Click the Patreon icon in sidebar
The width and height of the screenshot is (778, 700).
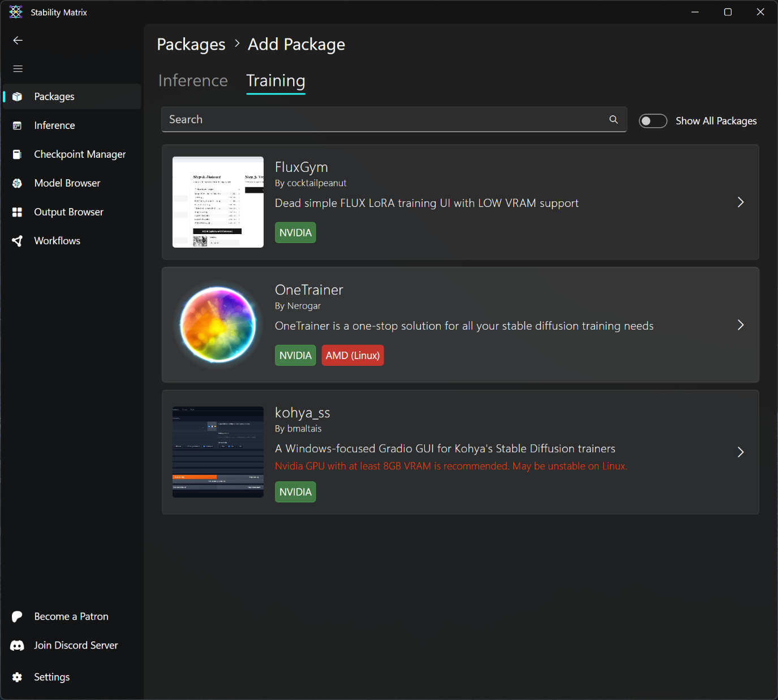(x=18, y=616)
